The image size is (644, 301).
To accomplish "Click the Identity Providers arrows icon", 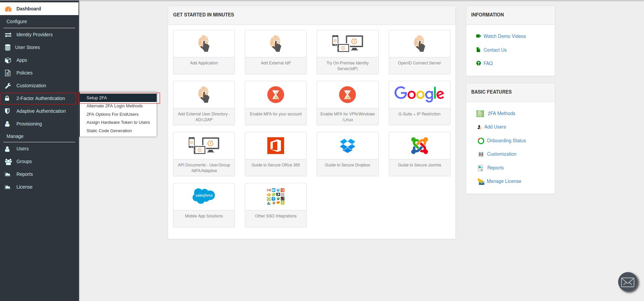I will click(x=8, y=35).
